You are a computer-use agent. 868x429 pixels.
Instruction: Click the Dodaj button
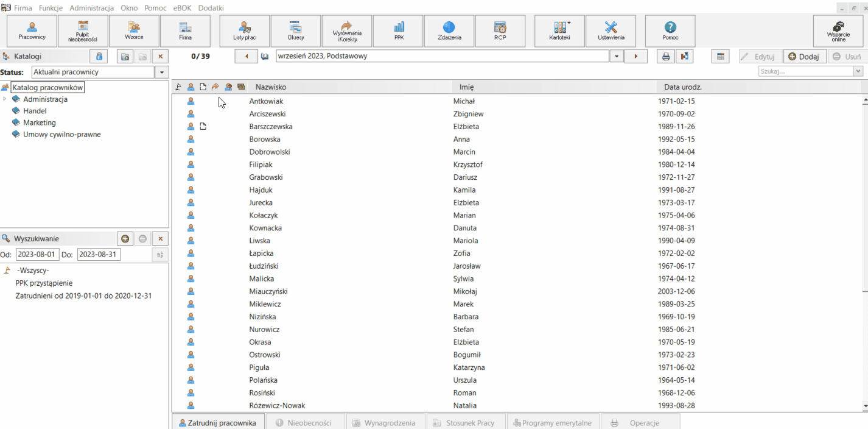(x=804, y=57)
